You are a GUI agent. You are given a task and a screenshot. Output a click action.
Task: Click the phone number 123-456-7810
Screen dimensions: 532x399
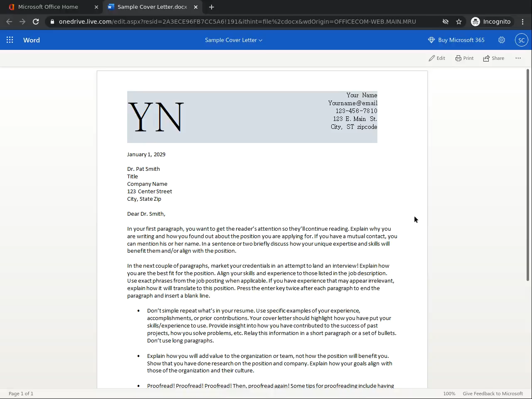[357, 111]
